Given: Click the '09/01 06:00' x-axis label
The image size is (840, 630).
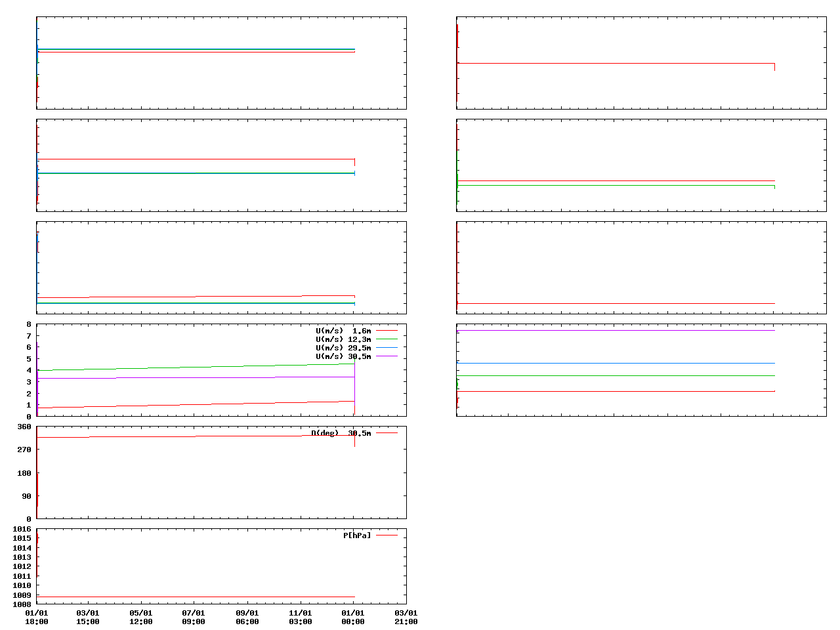Looking at the screenshot, I should tap(247, 618).
